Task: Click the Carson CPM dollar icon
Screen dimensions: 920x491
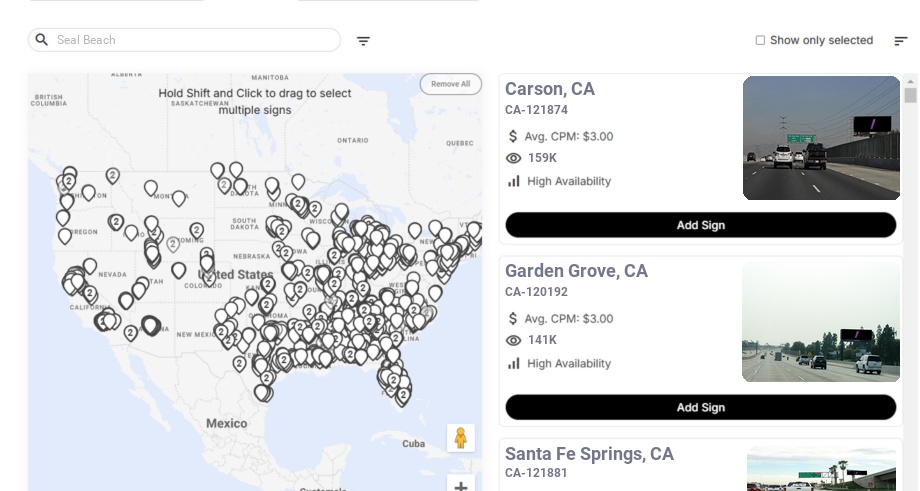Action: click(x=513, y=136)
